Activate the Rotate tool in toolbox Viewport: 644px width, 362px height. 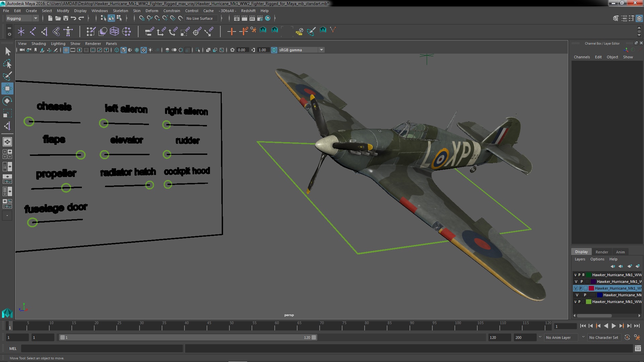[7, 101]
